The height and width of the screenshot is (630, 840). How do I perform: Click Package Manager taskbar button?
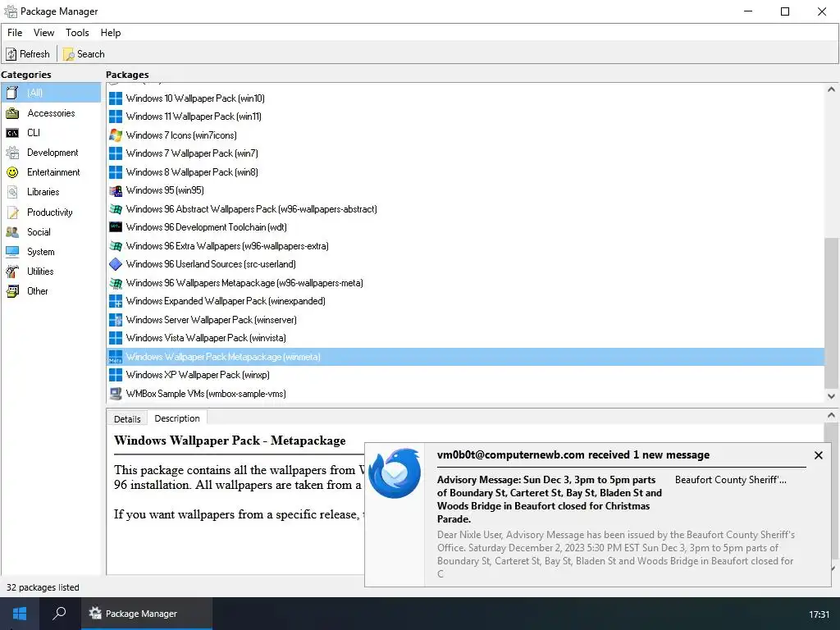146,614
